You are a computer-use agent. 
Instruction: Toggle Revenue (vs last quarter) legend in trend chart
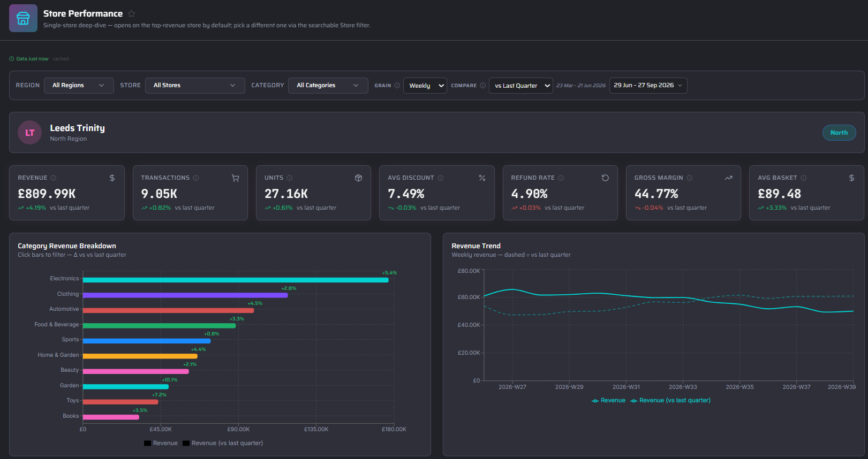click(670, 400)
